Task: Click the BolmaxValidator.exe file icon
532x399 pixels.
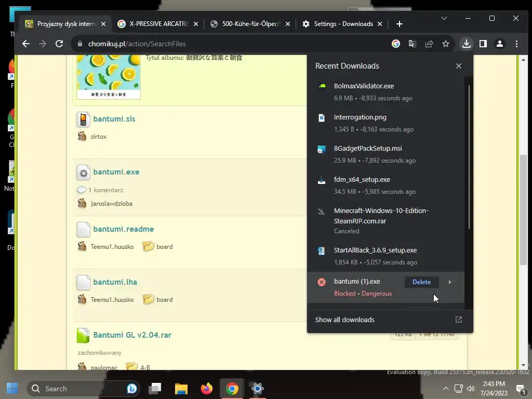Action: [321, 86]
